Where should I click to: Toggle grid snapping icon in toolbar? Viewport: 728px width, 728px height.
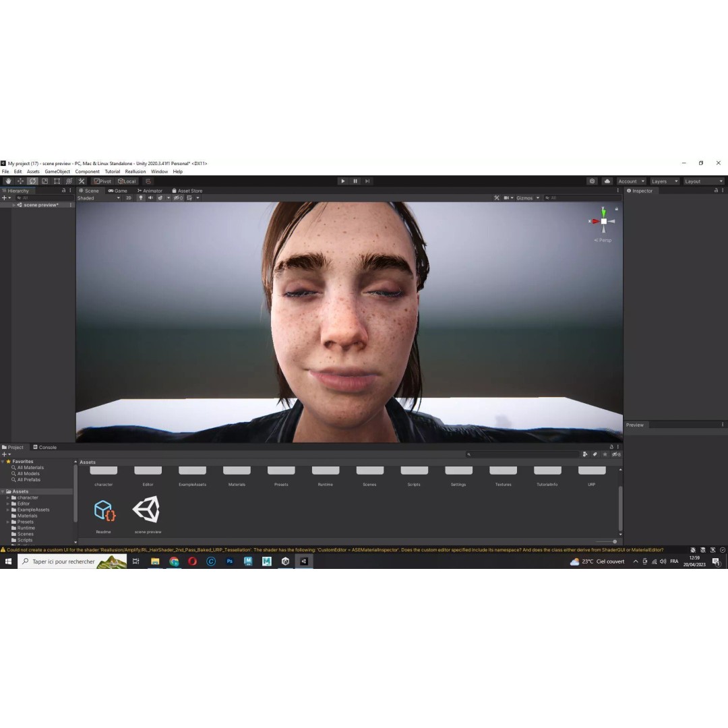(x=148, y=181)
